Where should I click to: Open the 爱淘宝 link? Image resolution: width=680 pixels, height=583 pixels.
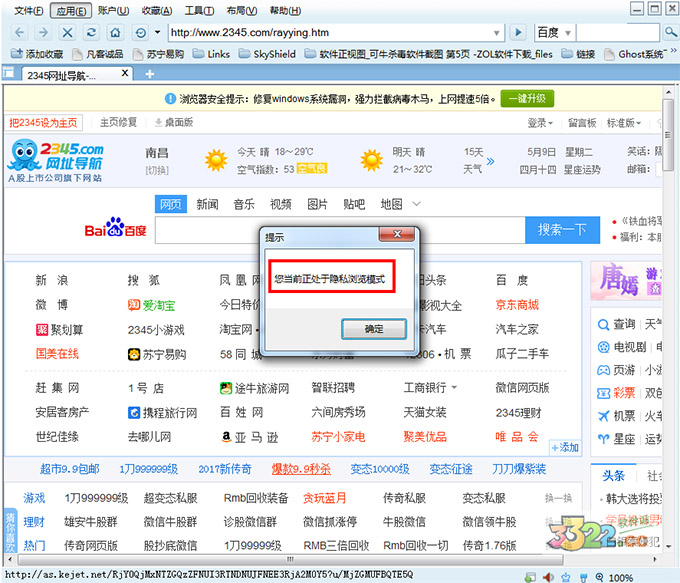[x=151, y=305]
